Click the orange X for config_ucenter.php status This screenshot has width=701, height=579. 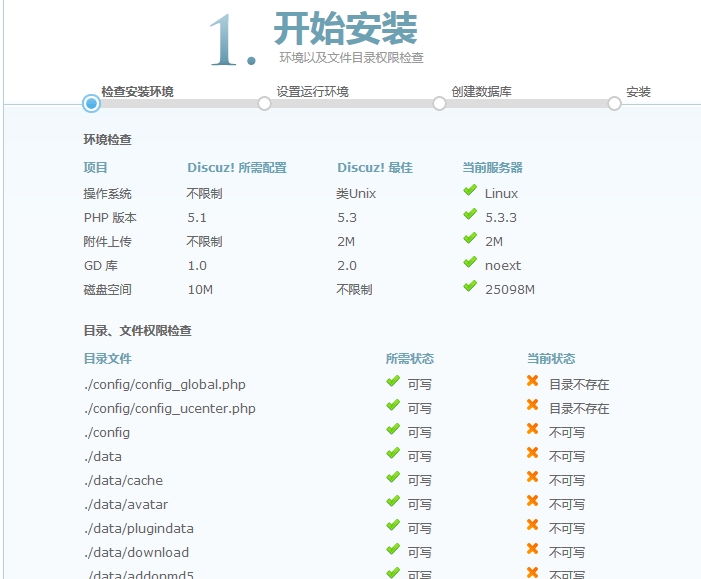point(532,405)
